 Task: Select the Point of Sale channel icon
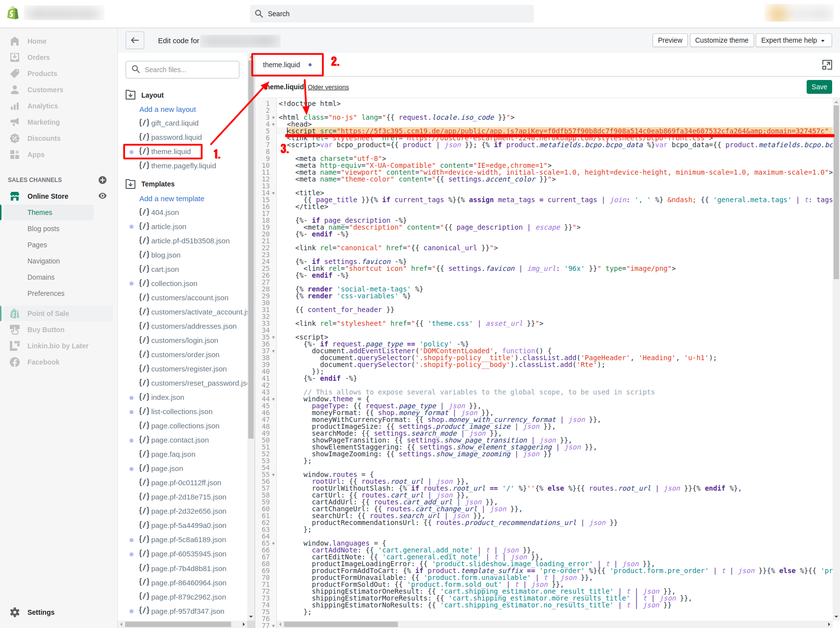[15, 313]
